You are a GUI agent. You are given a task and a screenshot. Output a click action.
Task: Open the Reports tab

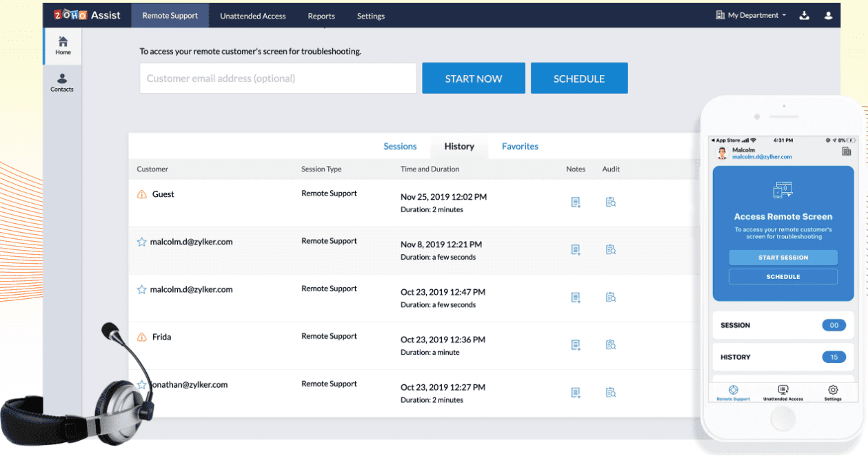(321, 16)
